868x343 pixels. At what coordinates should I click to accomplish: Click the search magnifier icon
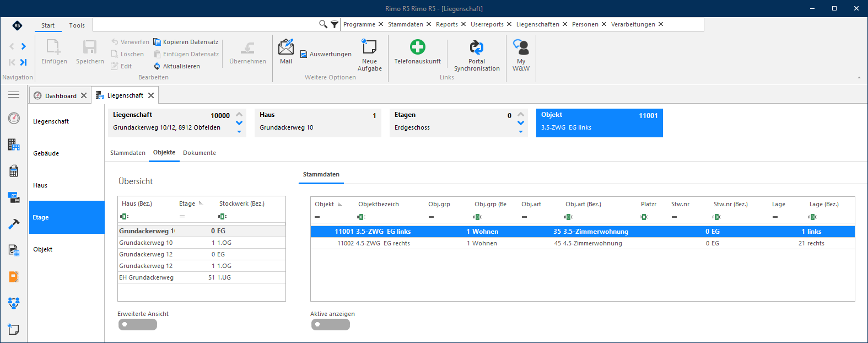pyautogui.click(x=324, y=24)
